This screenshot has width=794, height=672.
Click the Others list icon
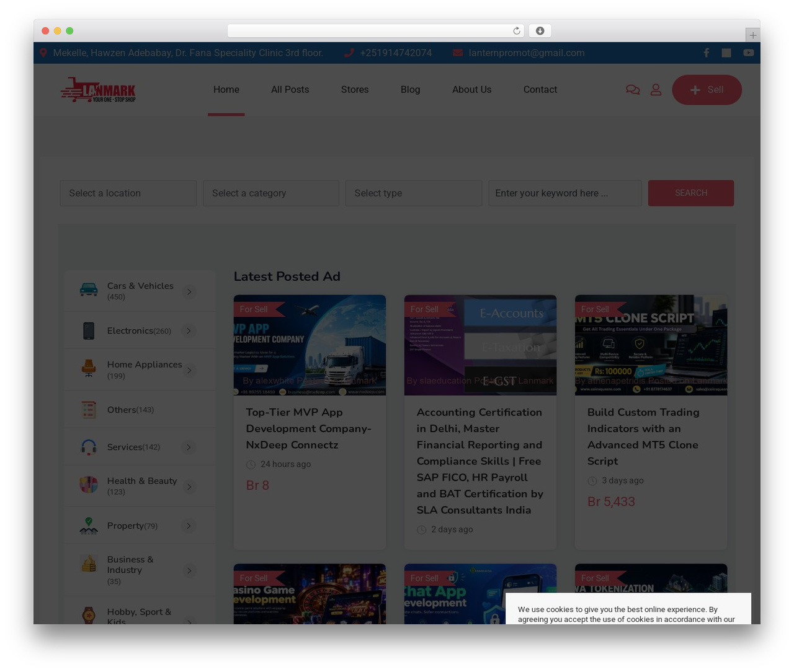(x=89, y=410)
